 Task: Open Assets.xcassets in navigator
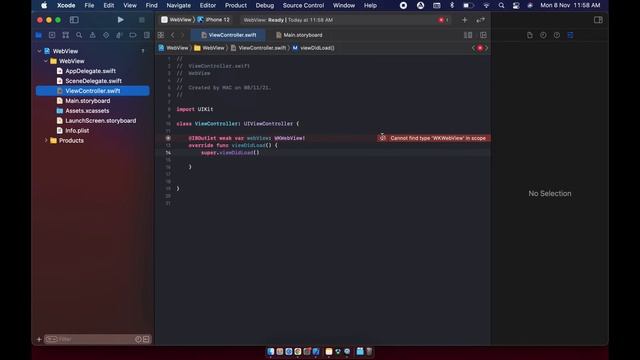point(87,111)
